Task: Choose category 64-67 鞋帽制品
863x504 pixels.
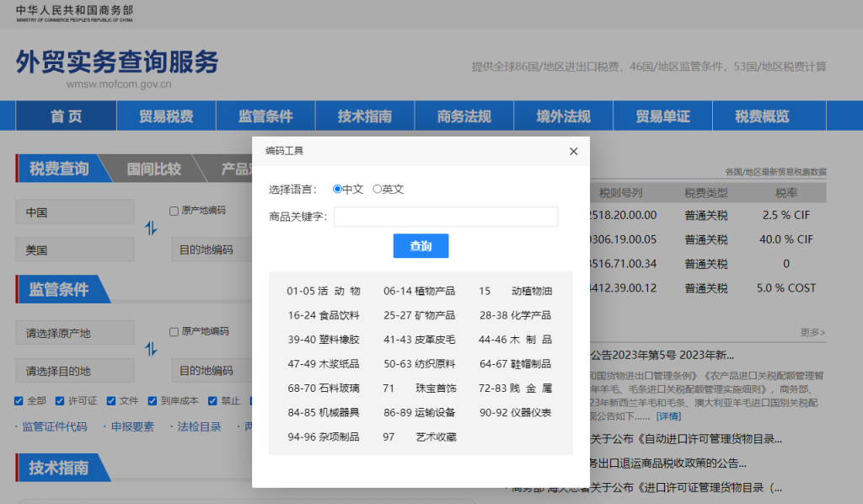Action: point(515,364)
